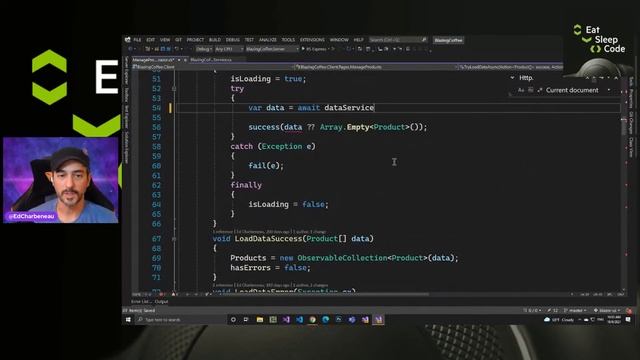Click the Windows Start button
640x360 pixels.
click(x=128, y=320)
